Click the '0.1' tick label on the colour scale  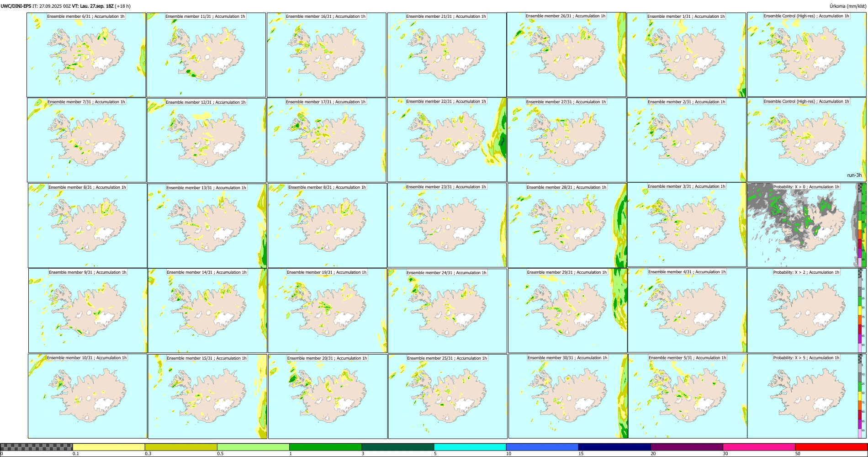tap(76, 454)
